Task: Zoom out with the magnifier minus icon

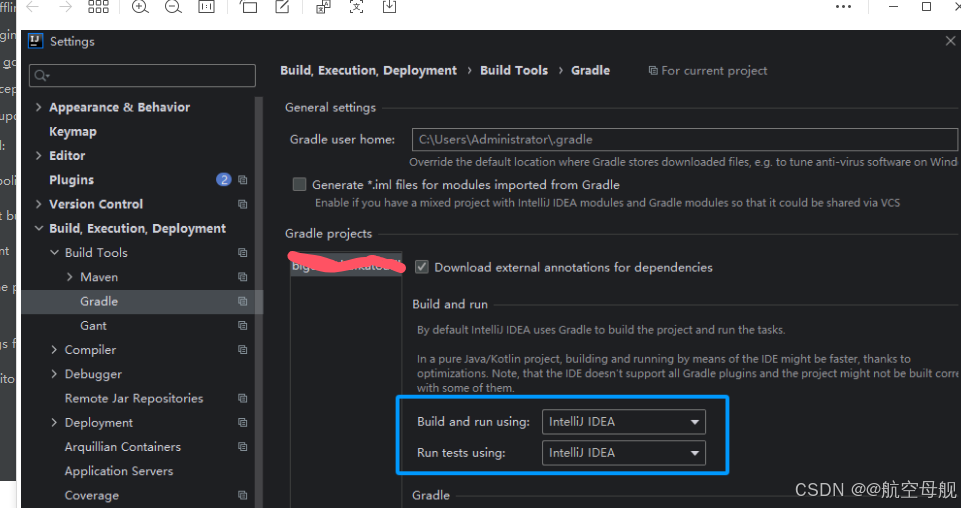Action: tap(173, 7)
